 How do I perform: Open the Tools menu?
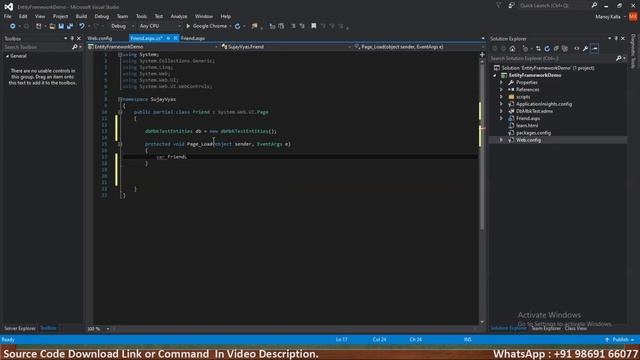(x=141, y=16)
